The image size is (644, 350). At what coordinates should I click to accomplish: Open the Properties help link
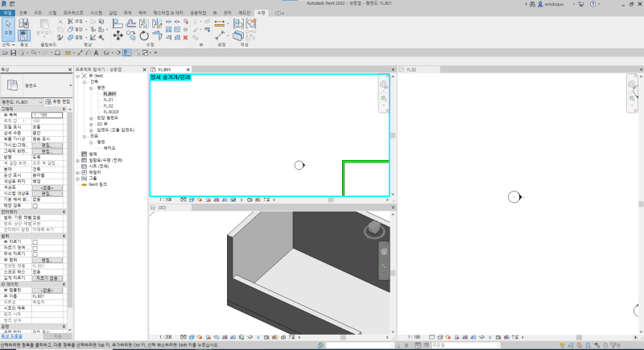12,336
